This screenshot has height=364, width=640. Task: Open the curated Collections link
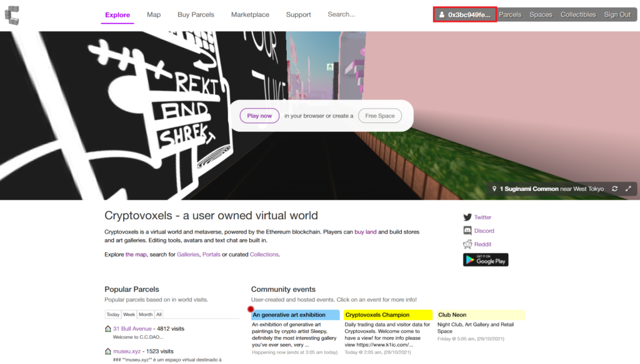[x=264, y=254]
